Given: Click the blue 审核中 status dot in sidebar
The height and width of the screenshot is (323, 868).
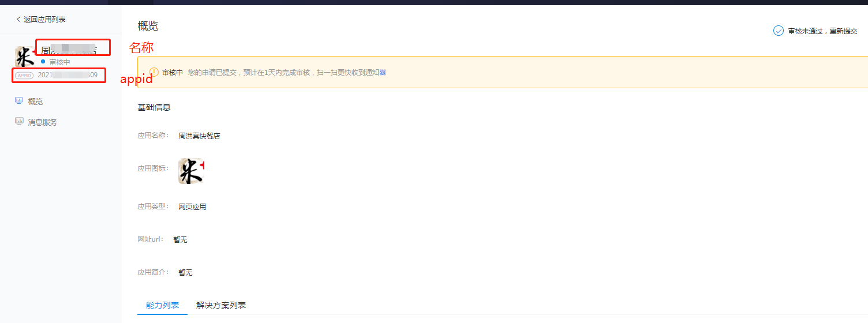Looking at the screenshot, I should [43, 61].
